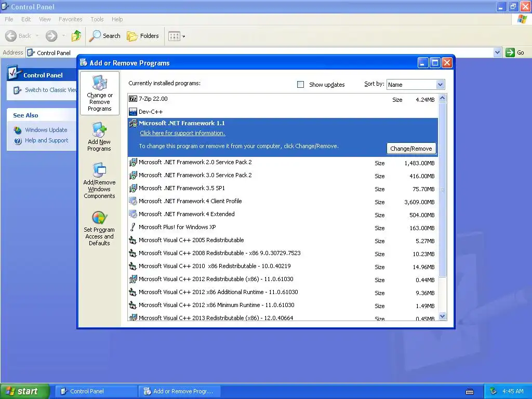This screenshot has height=399, width=532.
Task: Click .NET Framework 3.0 Service Pack 2 icon
Action: pyautogui.click(x=133, y=175)
